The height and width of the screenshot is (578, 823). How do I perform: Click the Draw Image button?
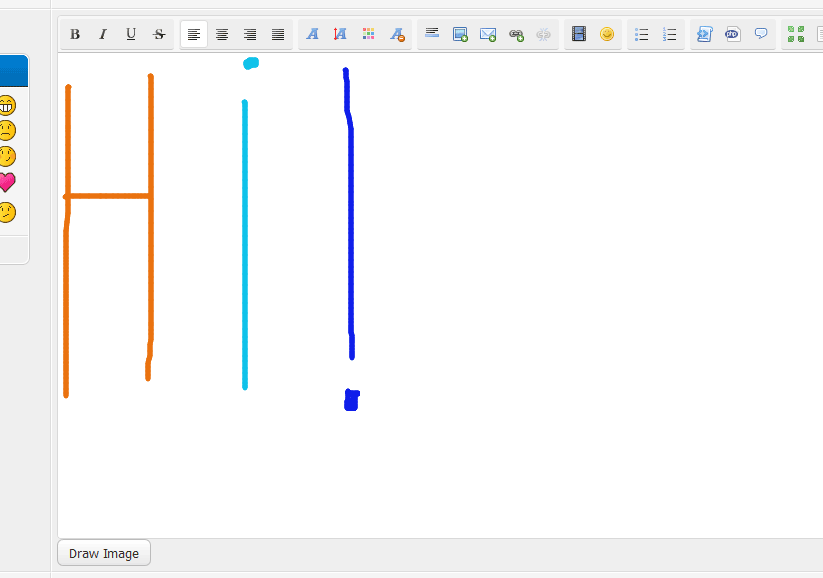[x=104, y=553]
